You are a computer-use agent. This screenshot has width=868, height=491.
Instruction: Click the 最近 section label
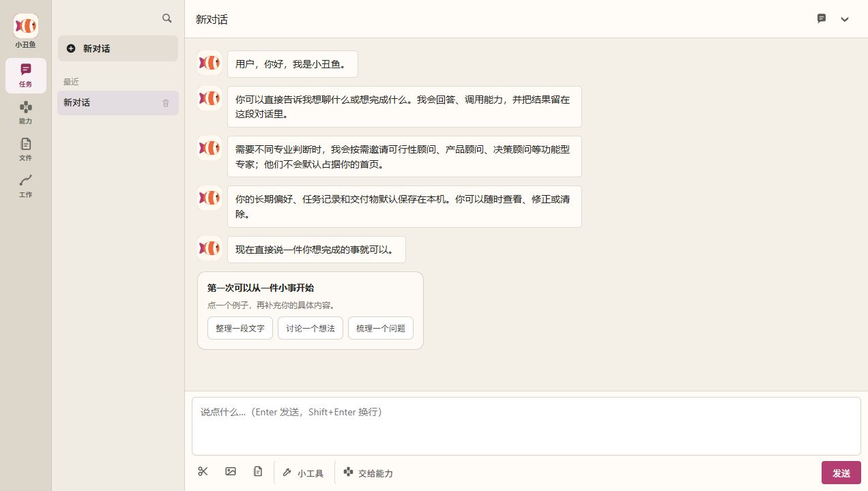point(72,82)
